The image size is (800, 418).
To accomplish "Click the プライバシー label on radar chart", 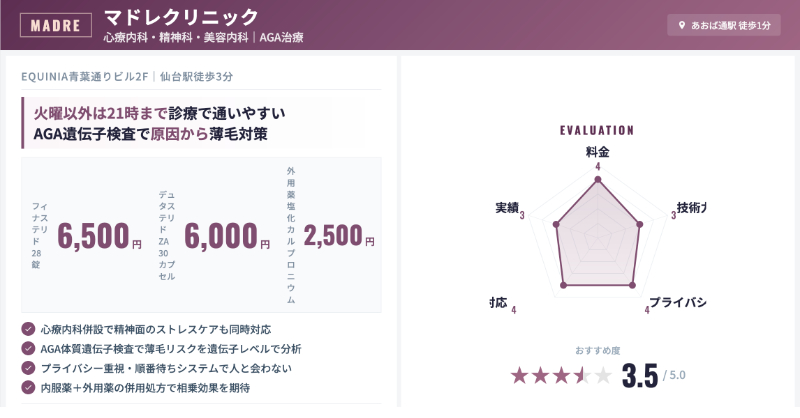I will coord(679,303).
